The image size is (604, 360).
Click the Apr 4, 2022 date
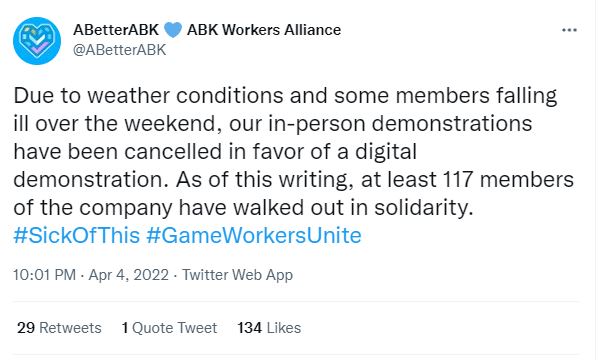click(129, 275)
